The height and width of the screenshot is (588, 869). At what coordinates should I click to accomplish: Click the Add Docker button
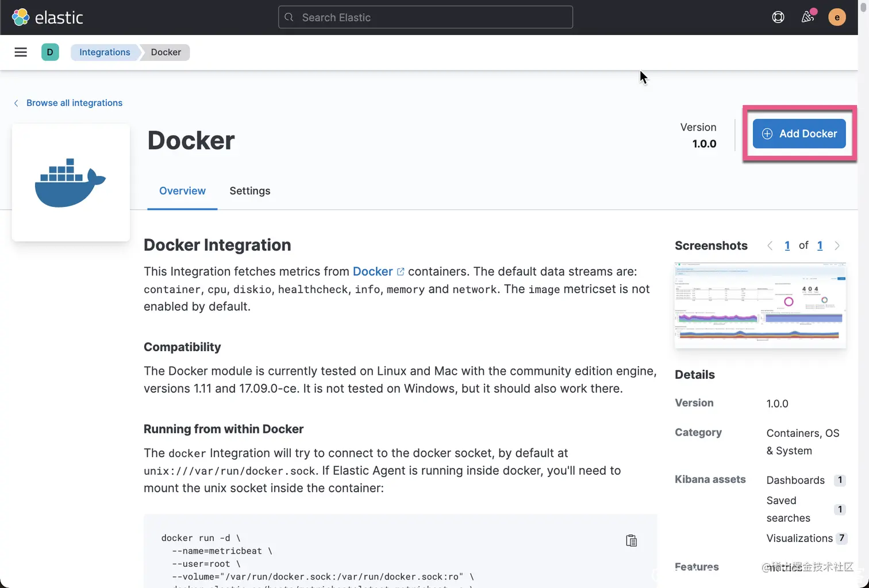point(799,133)
